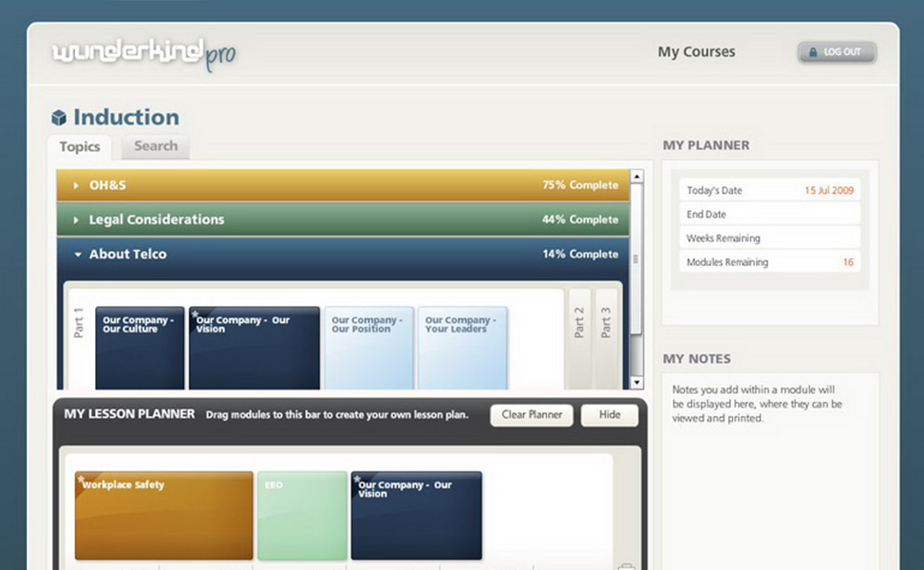The image size is (924, 570).
Task: Click the My Lesson Planner title
Action: point(129,414)
